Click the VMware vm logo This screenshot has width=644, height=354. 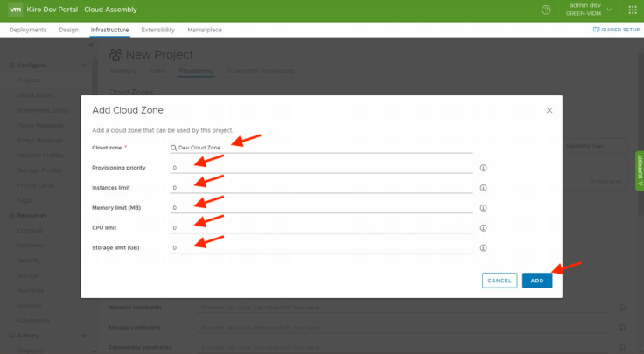pyautogui.click(x=16, y=10)
